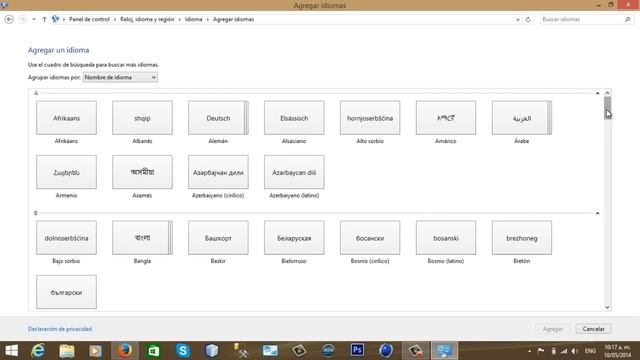Open the Windows Store taskbar icon
The image size is (640, 360).
[153, 351]
